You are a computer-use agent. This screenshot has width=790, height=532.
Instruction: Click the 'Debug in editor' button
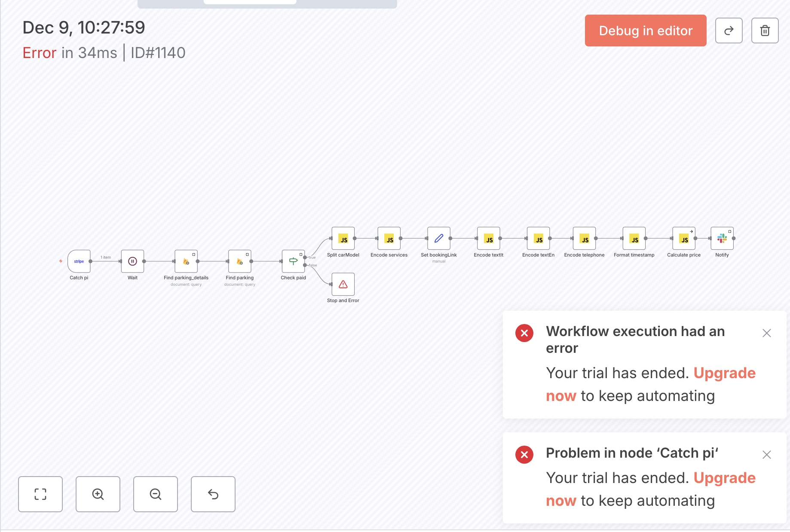[x=646, y=31]
